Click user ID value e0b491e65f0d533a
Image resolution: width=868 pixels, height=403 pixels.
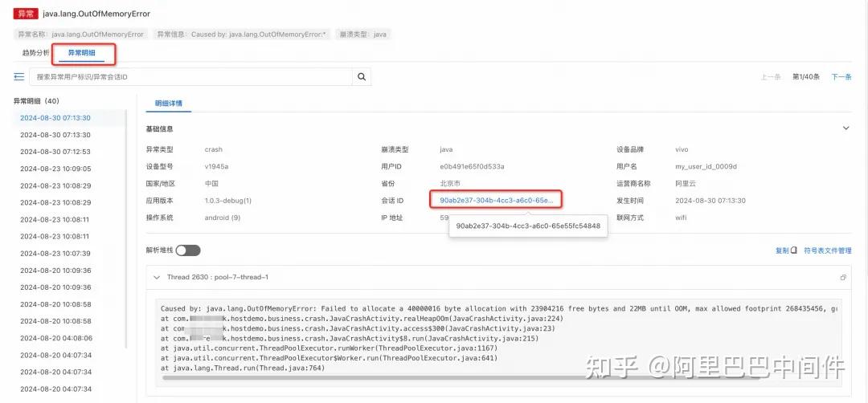click(472, 166)
